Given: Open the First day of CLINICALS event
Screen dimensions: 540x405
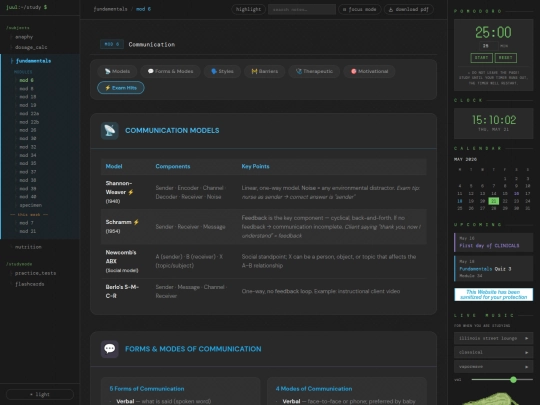Looking at the screenshot, I should tap(494, 242).
